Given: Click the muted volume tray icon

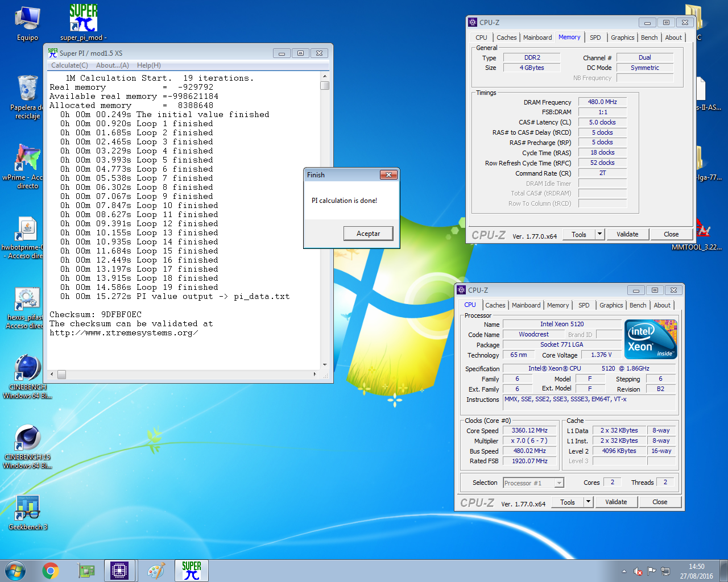Looking at the screenshot, I should click(x=638, y=571).
